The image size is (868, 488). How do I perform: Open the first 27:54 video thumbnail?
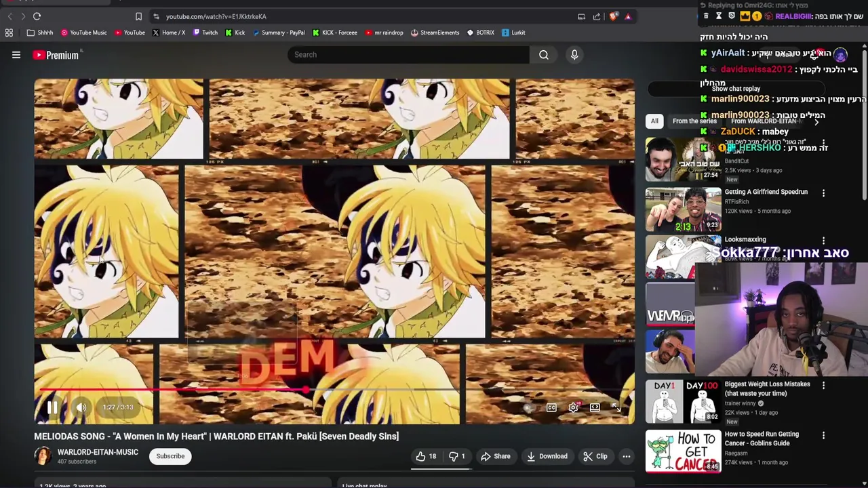683,159
